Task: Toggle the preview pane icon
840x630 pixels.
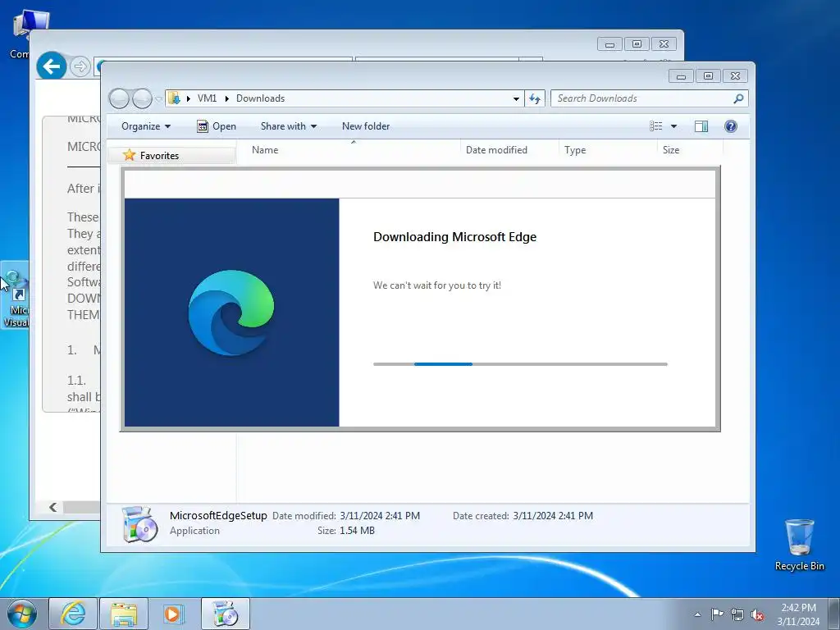Action: tap(701, 126)
